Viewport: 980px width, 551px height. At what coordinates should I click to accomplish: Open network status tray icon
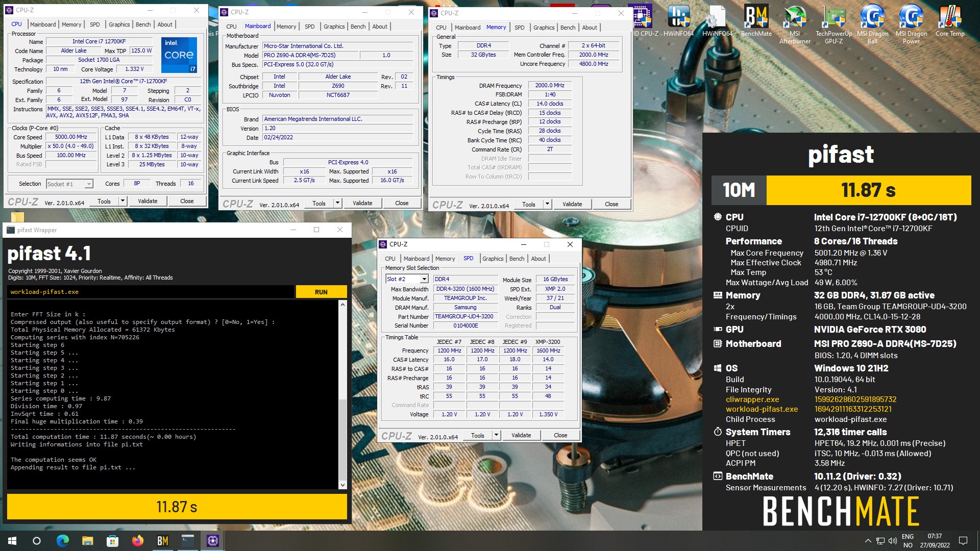tap(880, 541)
